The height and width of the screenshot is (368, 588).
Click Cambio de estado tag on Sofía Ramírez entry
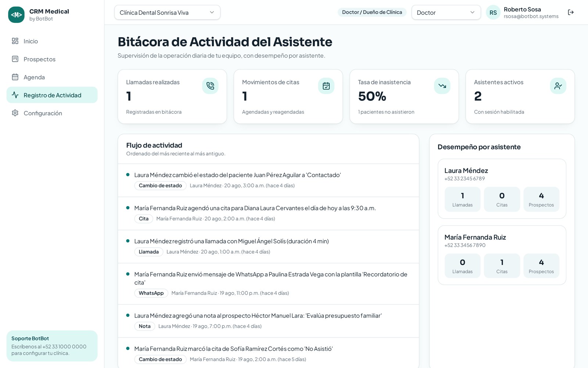pos(160,359)
